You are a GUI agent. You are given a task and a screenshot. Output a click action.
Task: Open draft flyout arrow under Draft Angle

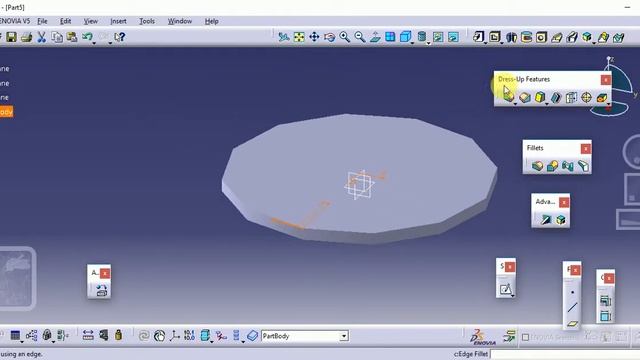click(x=547, y=104)
